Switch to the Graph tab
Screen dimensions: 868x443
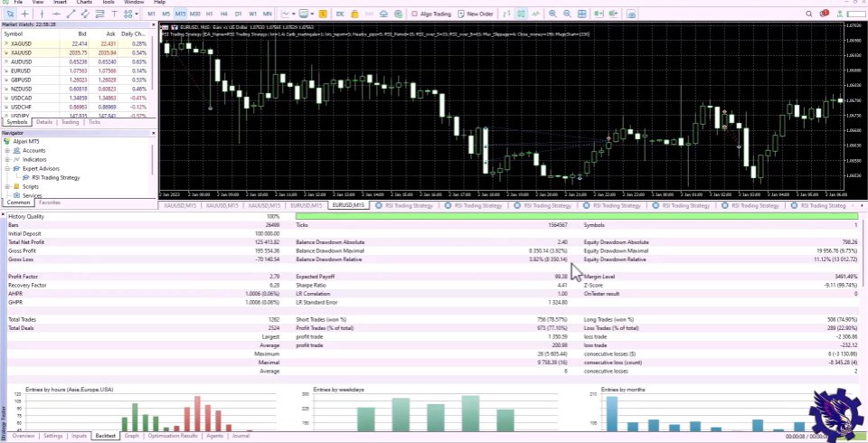(132, 436)
